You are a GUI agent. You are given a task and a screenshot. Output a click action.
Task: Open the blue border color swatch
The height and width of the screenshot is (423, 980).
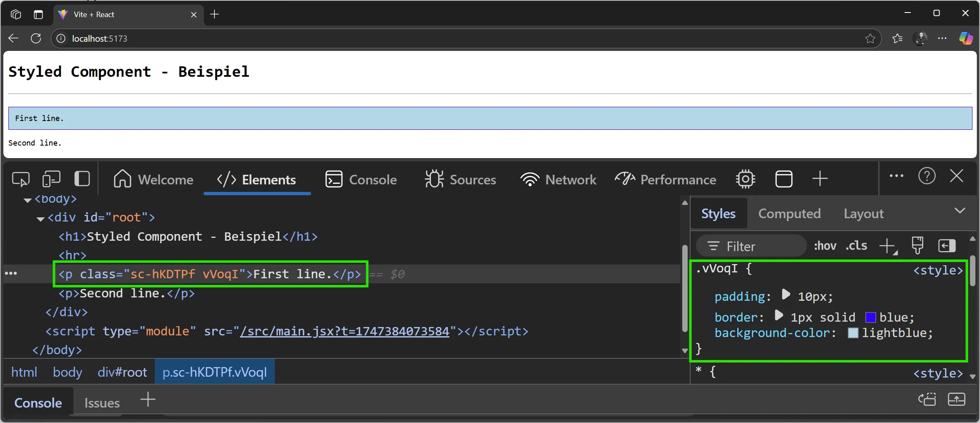coord(871,317)
